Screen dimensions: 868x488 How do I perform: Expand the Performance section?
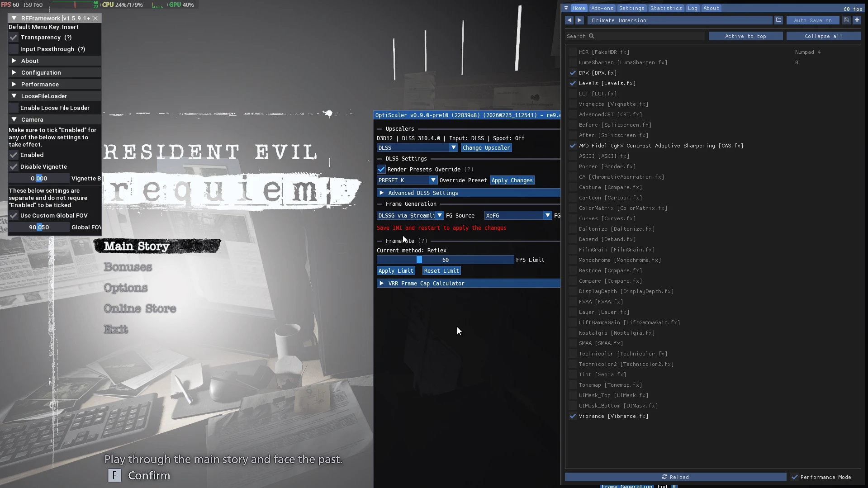(55, 85)
